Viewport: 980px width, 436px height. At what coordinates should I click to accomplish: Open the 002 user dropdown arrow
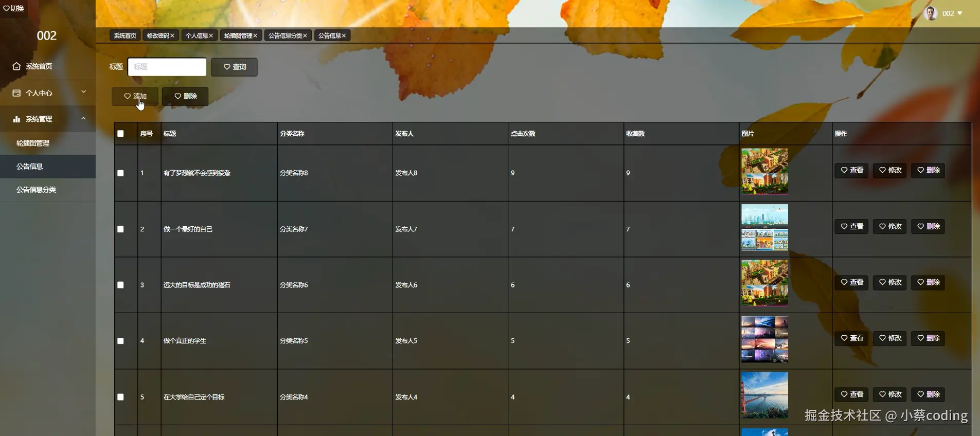959,13
